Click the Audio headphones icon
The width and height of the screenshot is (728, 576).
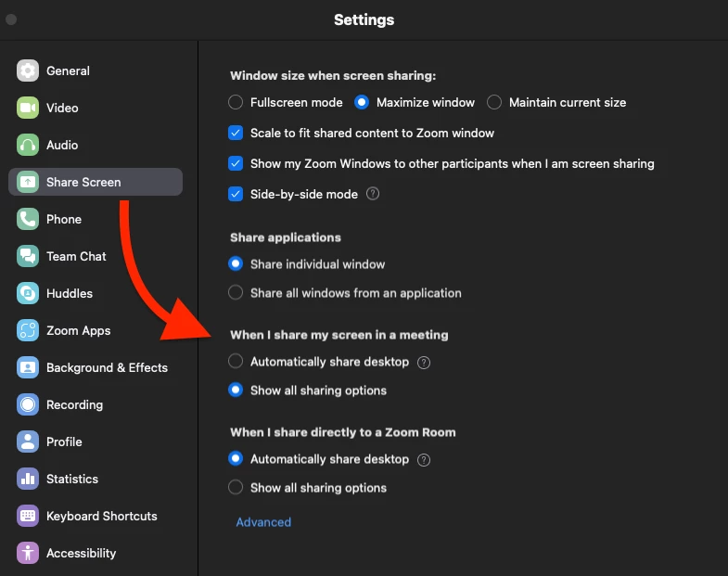[x=28, y=145]
